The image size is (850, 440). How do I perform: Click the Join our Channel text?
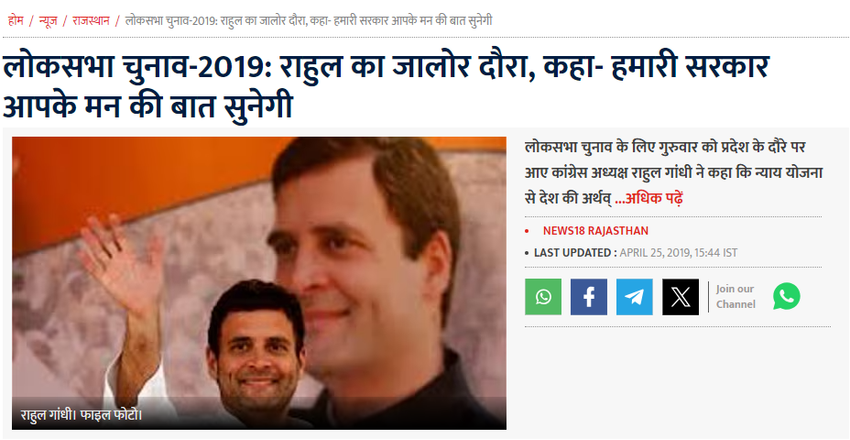736,296
